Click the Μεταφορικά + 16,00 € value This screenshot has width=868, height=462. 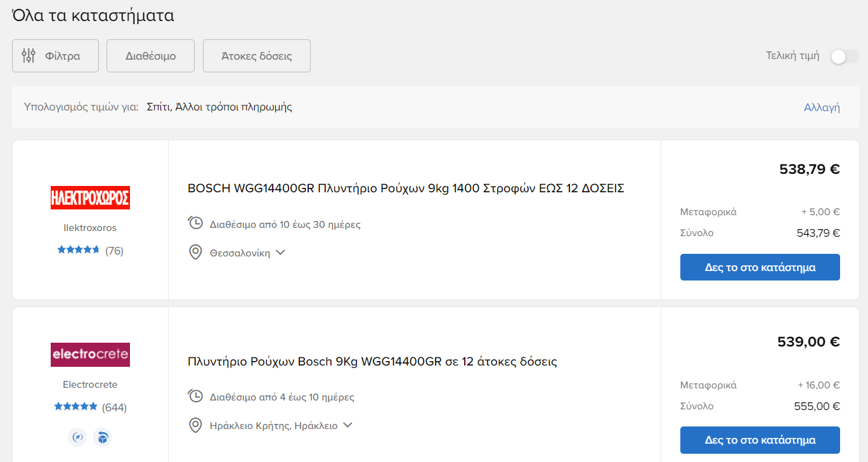click(819, 385)
